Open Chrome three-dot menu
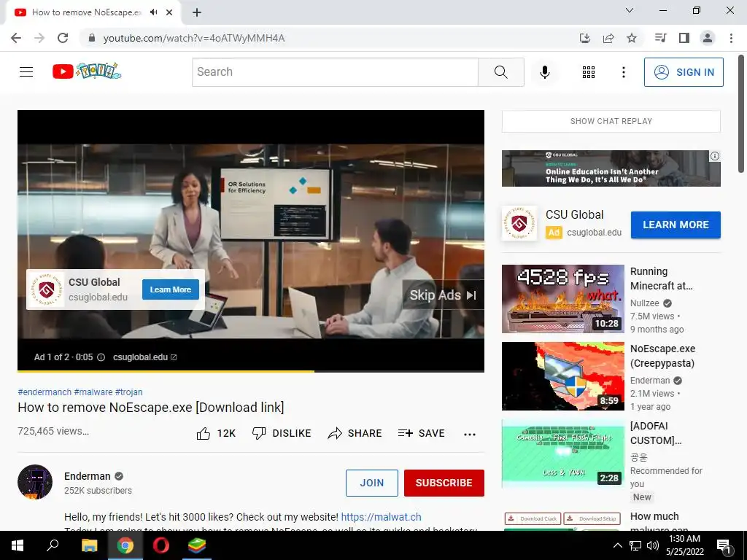The image size is (747, 560). point(731,38)
